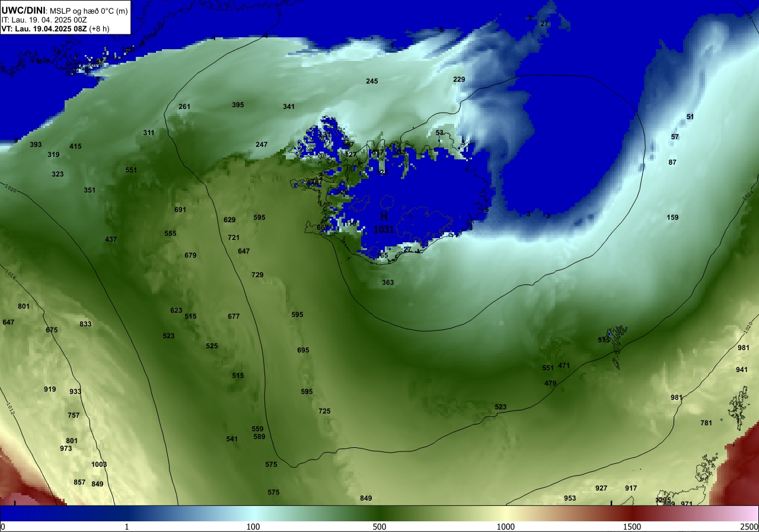Viewport: 759px width, 532px height.
Task: Click the 87 height value
Action: 672,162
